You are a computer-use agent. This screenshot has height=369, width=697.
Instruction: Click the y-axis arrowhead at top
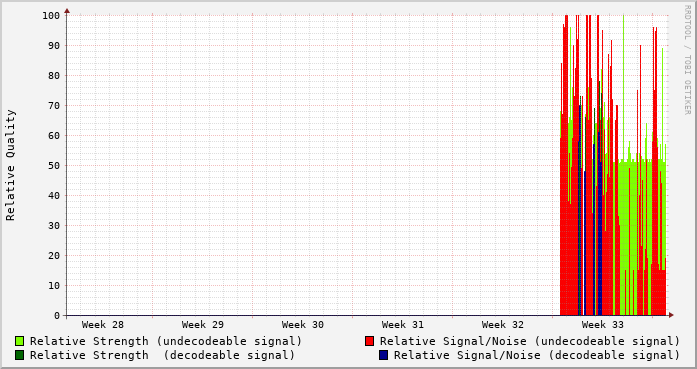click(x=67, y=11)
